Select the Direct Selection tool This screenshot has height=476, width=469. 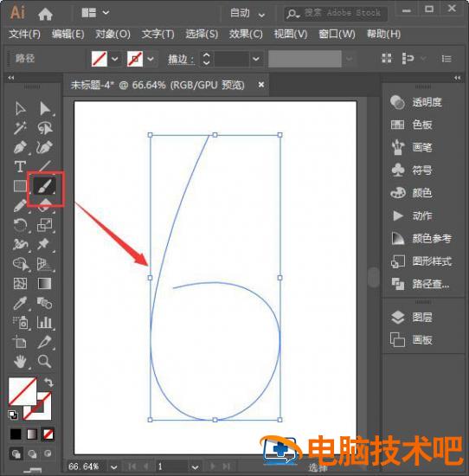(45, 108)
